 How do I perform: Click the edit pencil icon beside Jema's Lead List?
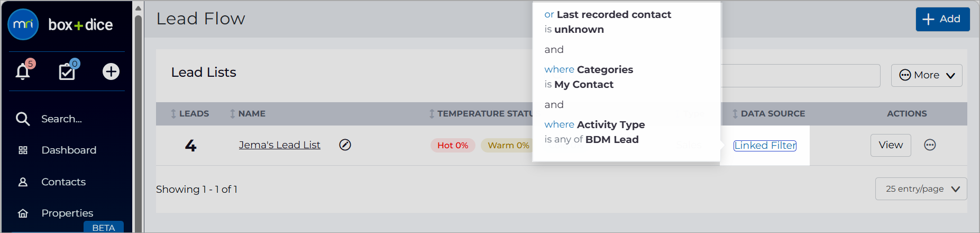(x=345, y=145)
